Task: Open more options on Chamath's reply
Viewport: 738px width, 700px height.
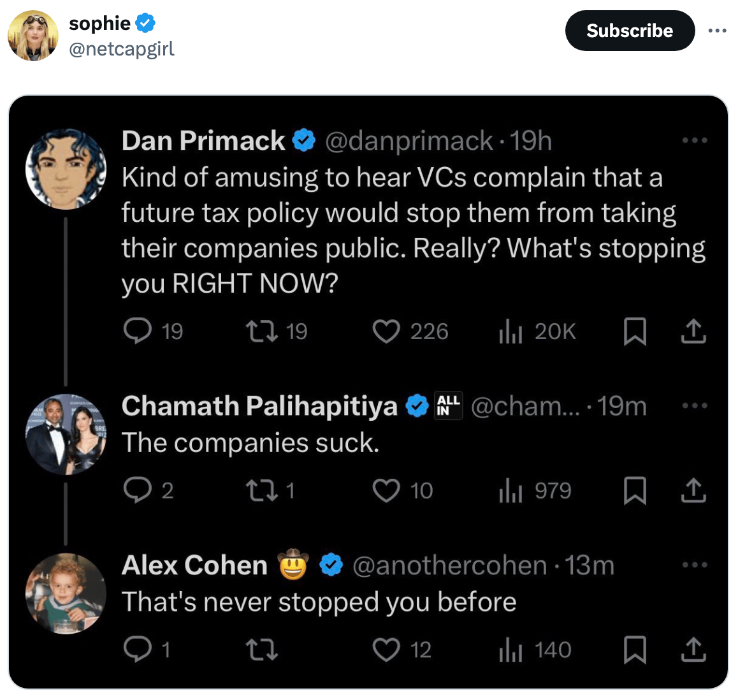Action: click(694, 405)
